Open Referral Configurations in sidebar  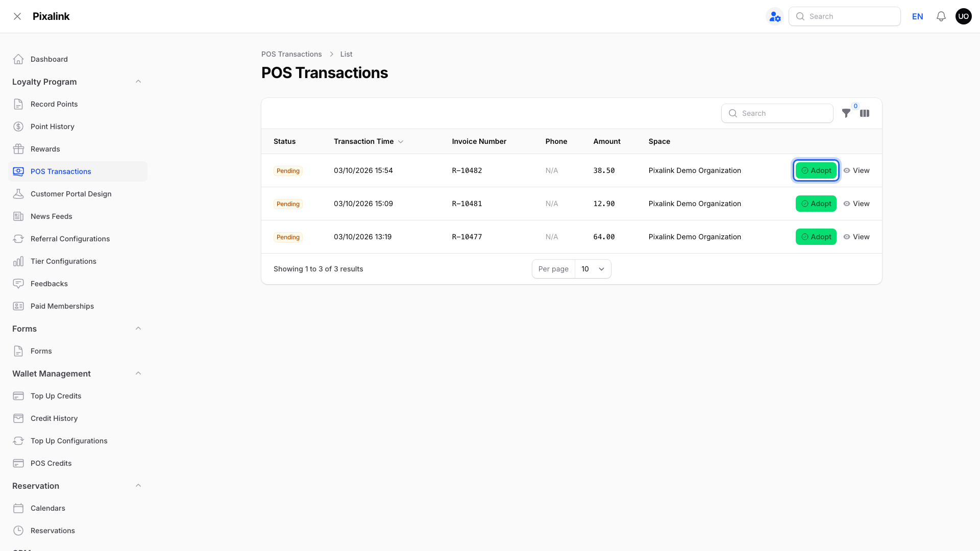click(x=78, y=239)
